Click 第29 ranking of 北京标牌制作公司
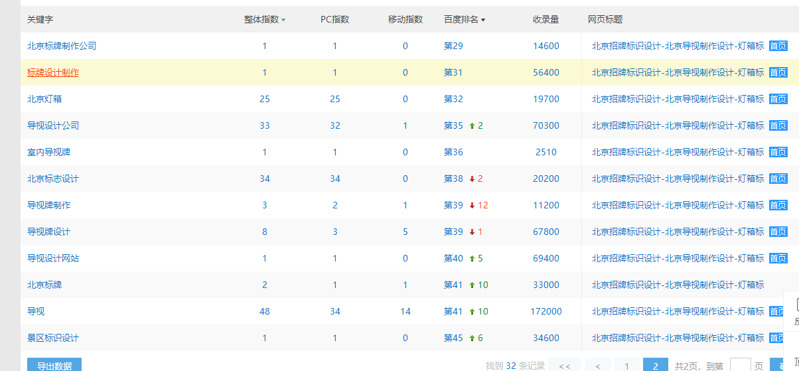Viewport: 799px width, 371px height. [454, 46]
